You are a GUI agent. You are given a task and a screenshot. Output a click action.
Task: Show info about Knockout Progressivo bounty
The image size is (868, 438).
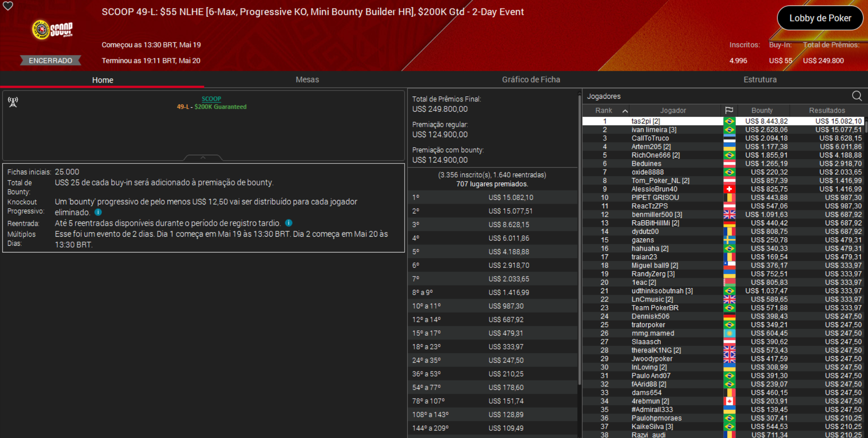tap(98, 212)
